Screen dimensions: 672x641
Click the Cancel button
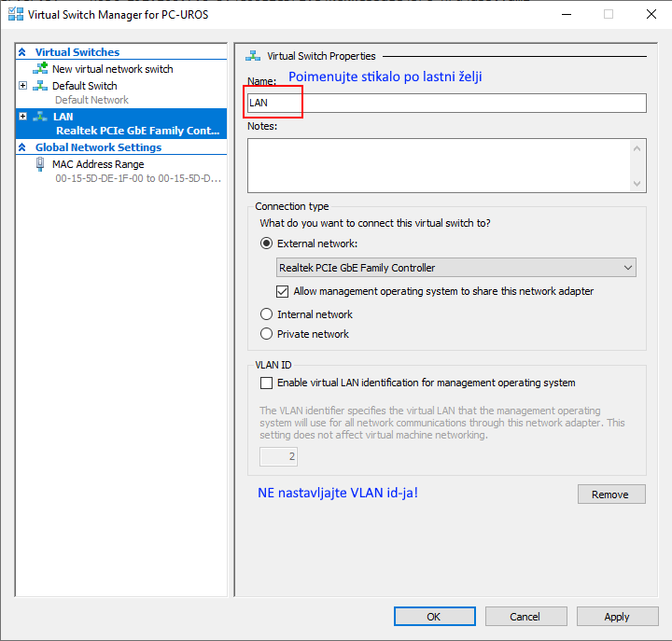tap(525, 616)
